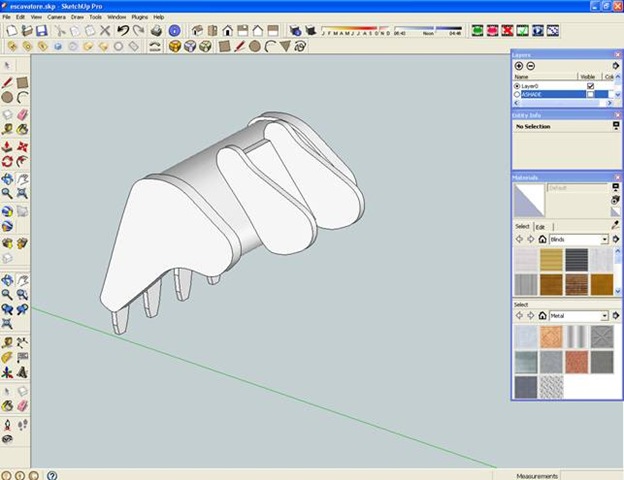Image resolution: width=624 pixels, height=480 pixels.
Task: Click the Cut scissors icon
Action: pos(61,31)
